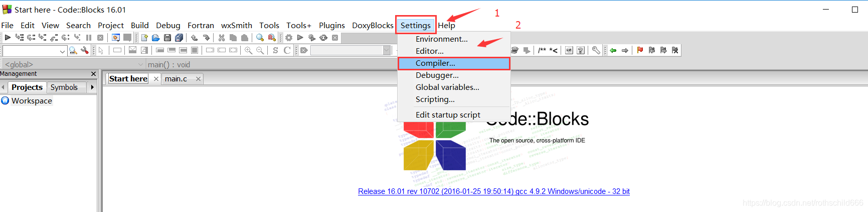Image resolution: width=868 pixels, height=212 pixels.
Task: Open the Help menu
Action: (x=446, y=25)
